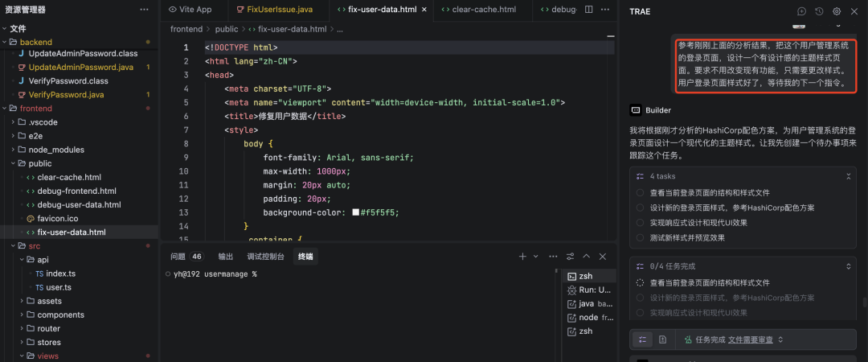Screen dimensions: 868x362
Task: Close the fix-user-data.html tab
Action: click(x=424, y=10)
